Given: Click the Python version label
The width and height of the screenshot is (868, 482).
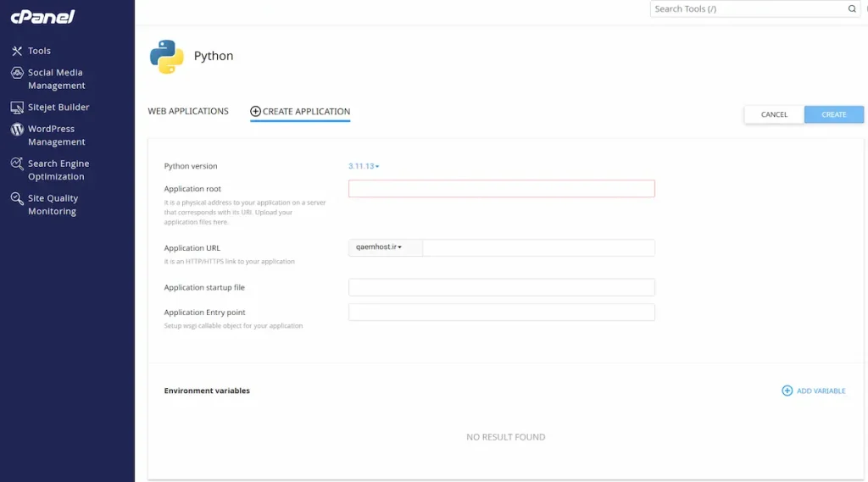Looking at the screenshot, I should pyautogui.click(x=191, y=166).
